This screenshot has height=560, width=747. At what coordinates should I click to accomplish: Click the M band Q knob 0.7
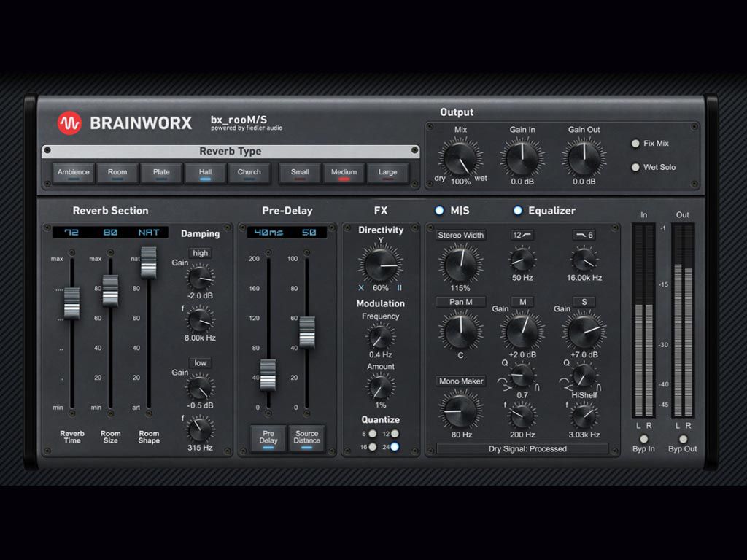point(522,377)
